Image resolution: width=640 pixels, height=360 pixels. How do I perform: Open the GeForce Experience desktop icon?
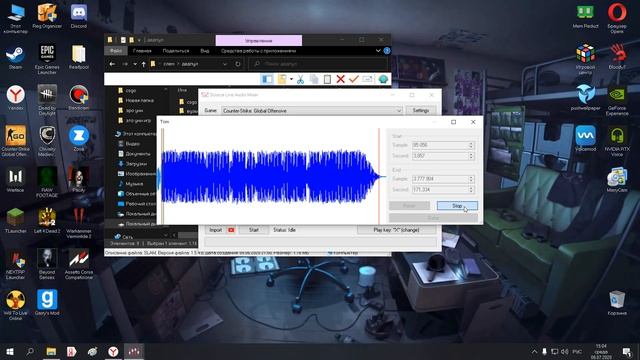point(617,100)
